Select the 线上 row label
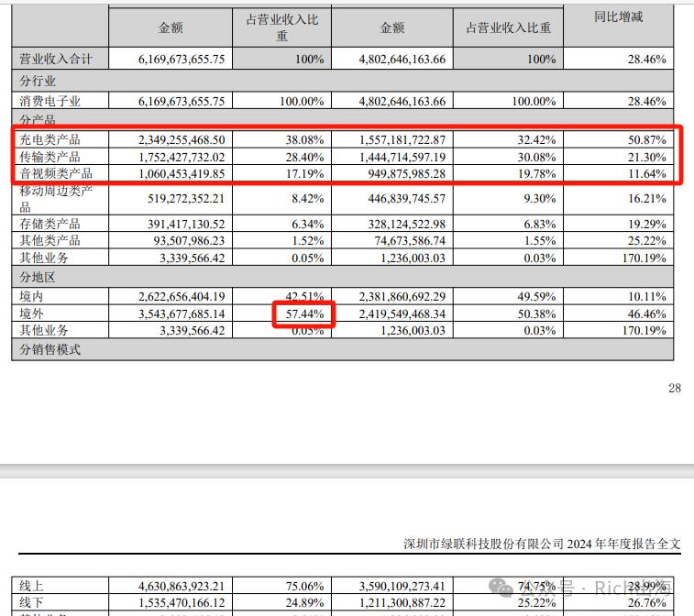The height and width of the screenshot is (616, 694). click(31, 587)
